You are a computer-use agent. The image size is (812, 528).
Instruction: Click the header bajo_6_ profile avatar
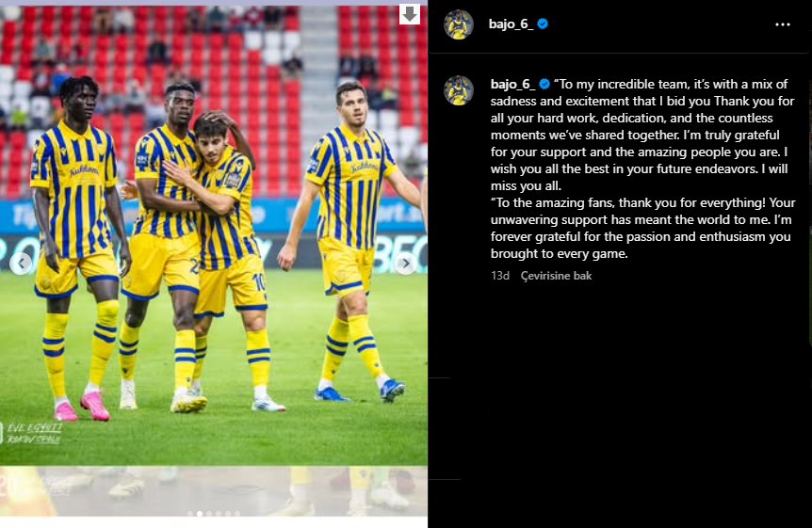(459, 24)
